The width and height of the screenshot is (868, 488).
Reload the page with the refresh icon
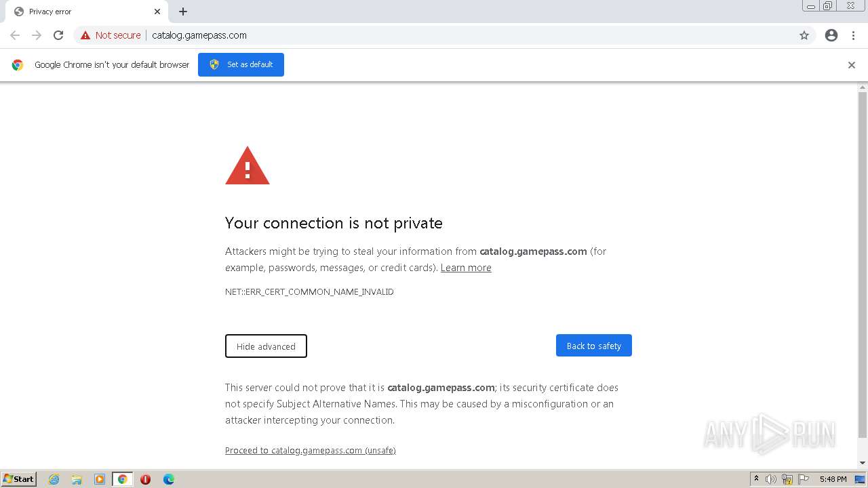(x=58, y=35)
